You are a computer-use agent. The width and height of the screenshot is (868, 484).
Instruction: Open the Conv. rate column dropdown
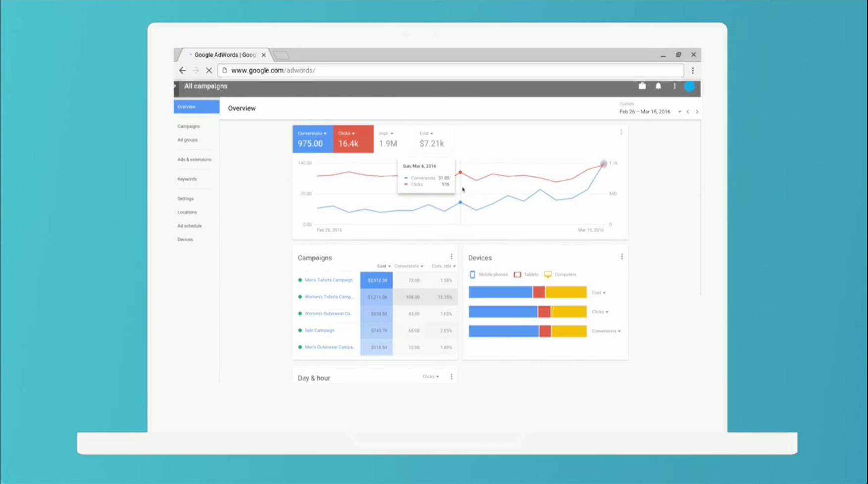point(443,266)
